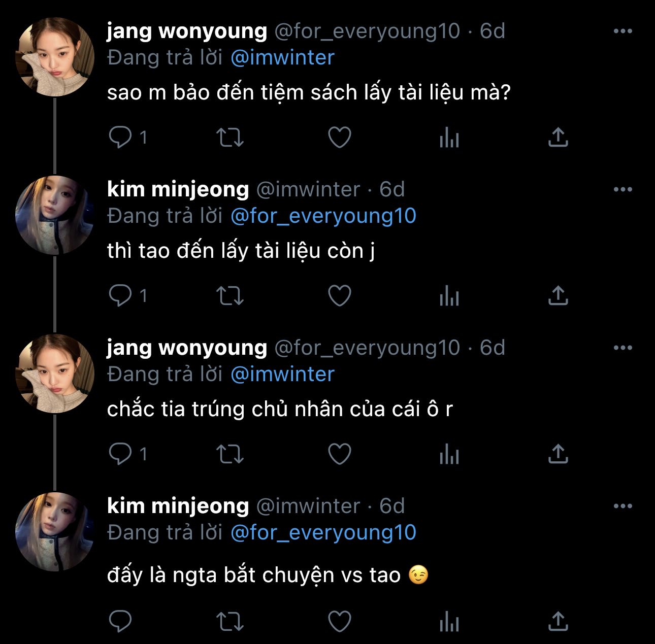This screenshot has height=644, width=655.
Task: Like the tweet "thì tao đến lấy tài liệu còn j"
Action: click(x=340, y=295)
